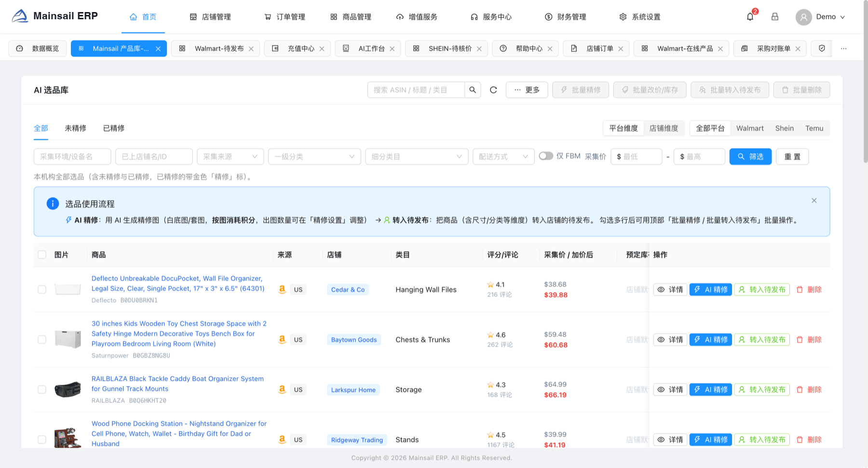The width and height of the screenshot is (868, 468).
Task: Click the info icon in the banner
Action: coord(53,204)
